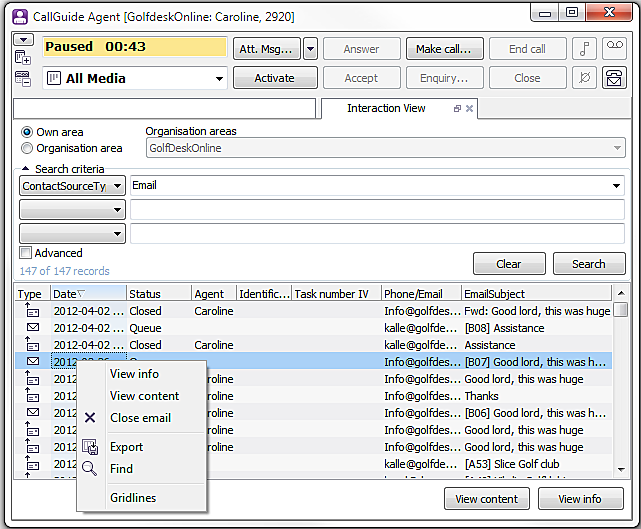Select the Own area radio button
The image size is (641, 529).
pyautogui.click(x=27, y=132)
